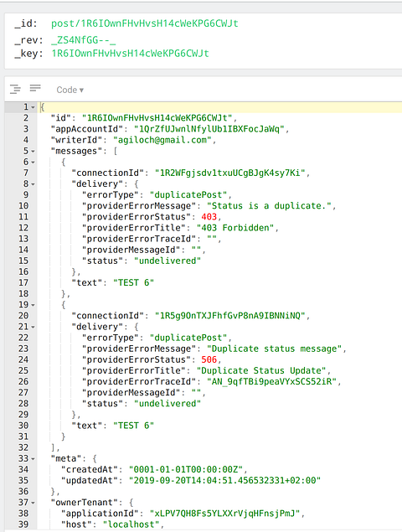Image resolution: width=402 pixels, height=532 pixels.
Task: Place cursor on writerId email value
Action: coord(162,140)
